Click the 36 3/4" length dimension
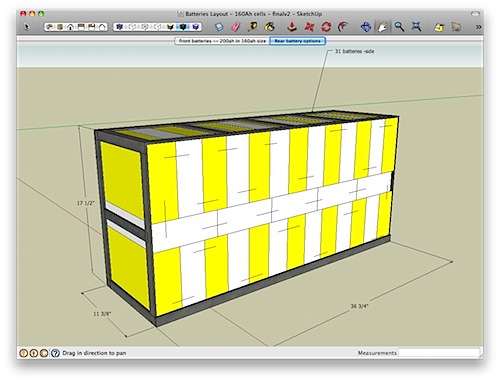Screen dimensions: 500x382 (x=359, y=306)
